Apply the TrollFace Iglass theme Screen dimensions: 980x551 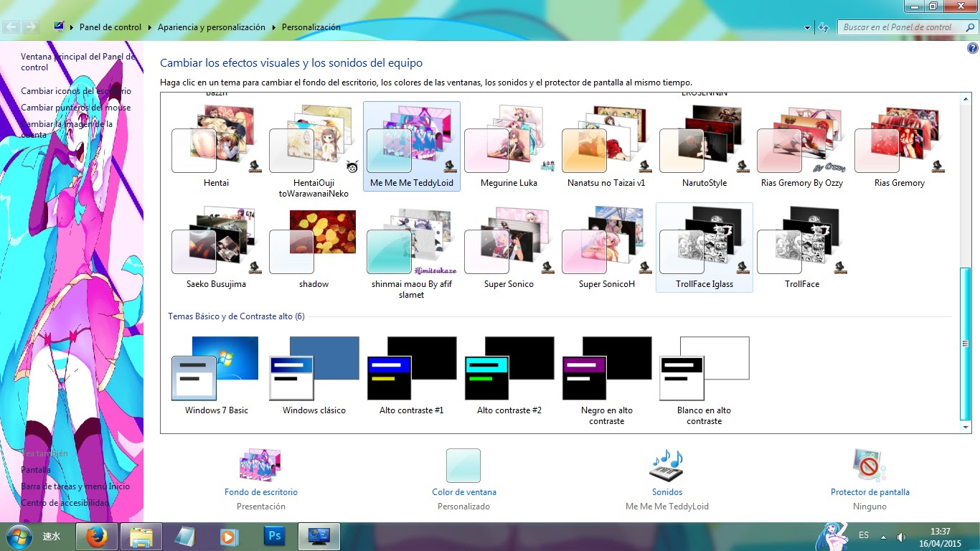(705, 248)
